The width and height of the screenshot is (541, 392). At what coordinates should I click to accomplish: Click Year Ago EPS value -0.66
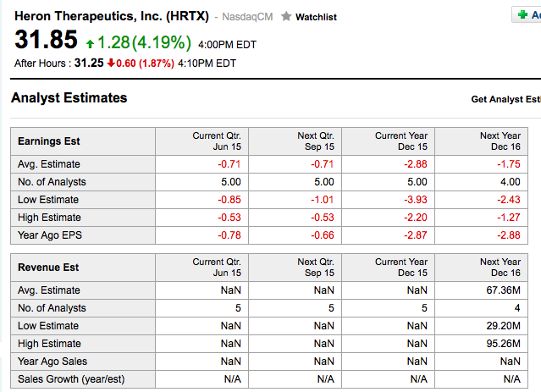(323, 235)
